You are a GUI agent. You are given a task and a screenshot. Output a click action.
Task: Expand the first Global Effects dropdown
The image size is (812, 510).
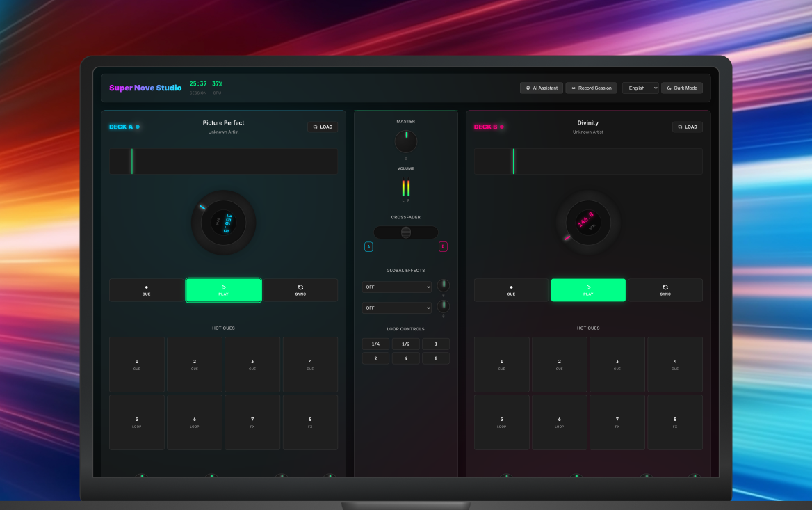coord(396,287)
